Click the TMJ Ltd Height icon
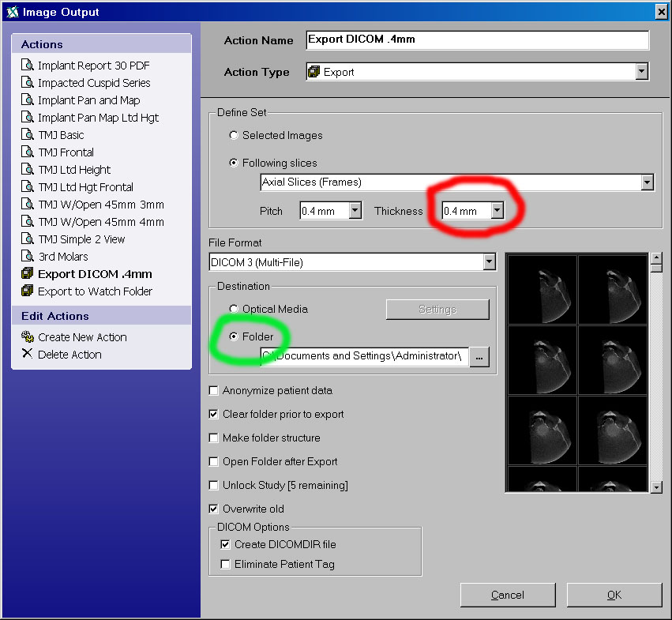 tap(28, 169)
